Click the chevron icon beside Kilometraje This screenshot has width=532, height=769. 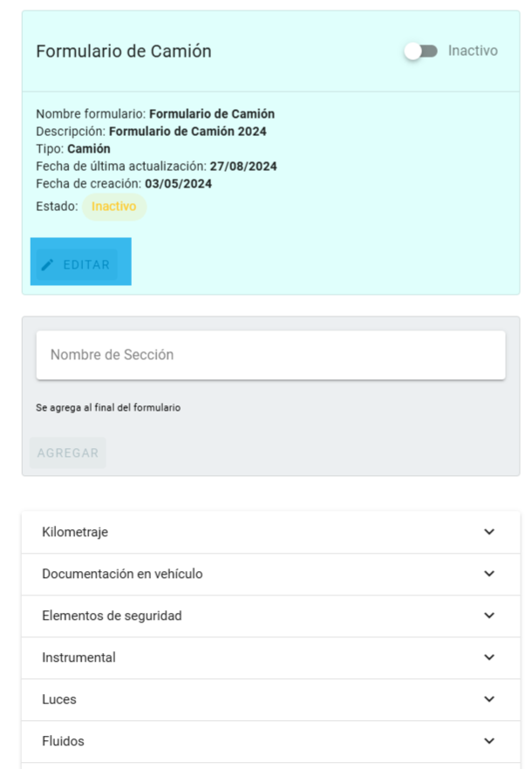click(488, 532)
